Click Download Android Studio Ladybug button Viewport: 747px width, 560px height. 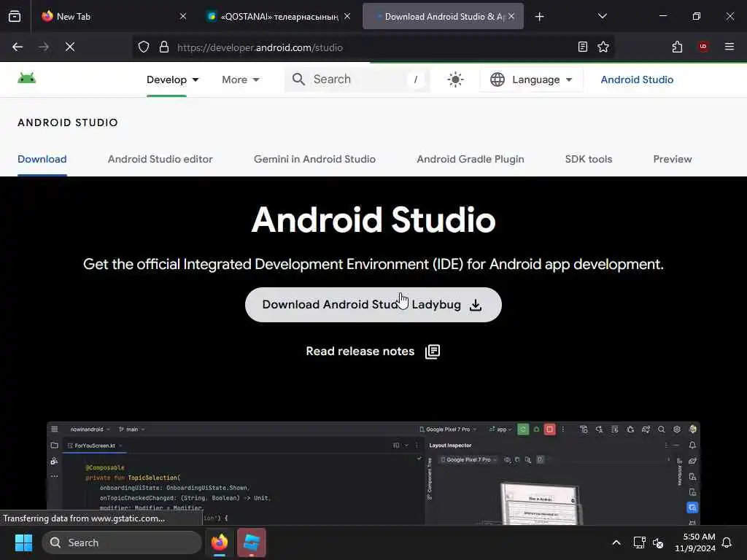click(x=373, y=305)
